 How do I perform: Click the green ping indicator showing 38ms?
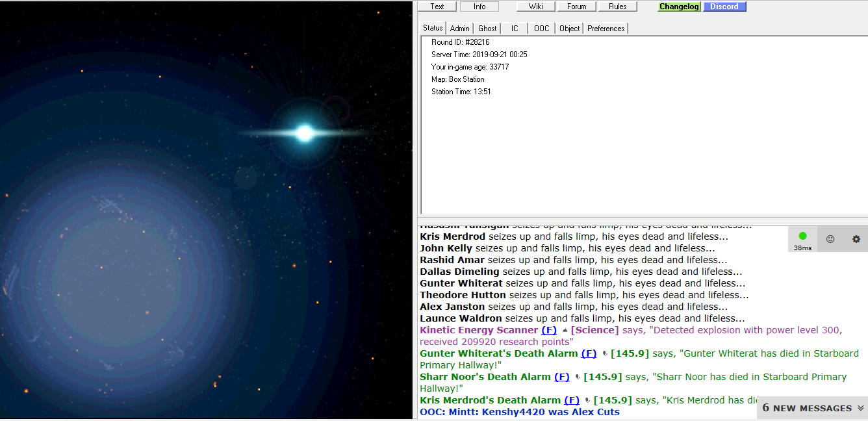pos(802,236)
